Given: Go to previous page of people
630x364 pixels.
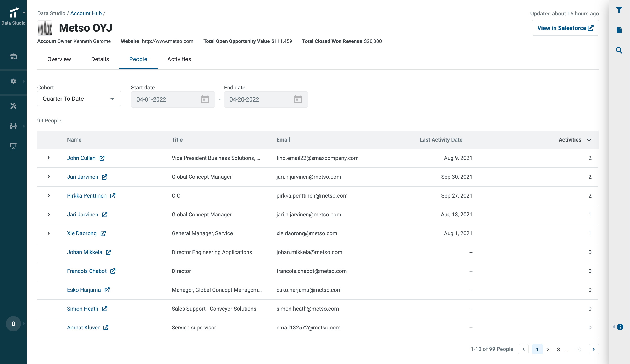Looking at the screenshot, I should [x=523, y=349].
